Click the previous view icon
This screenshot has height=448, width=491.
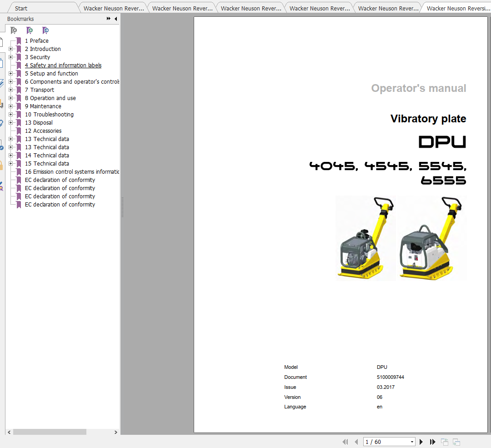coord(445,442)
